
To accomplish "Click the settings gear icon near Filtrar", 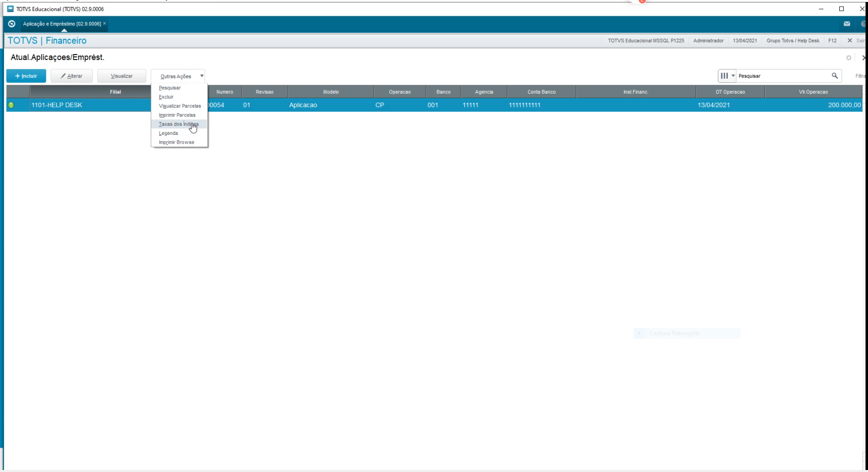I will click(849, 58).
